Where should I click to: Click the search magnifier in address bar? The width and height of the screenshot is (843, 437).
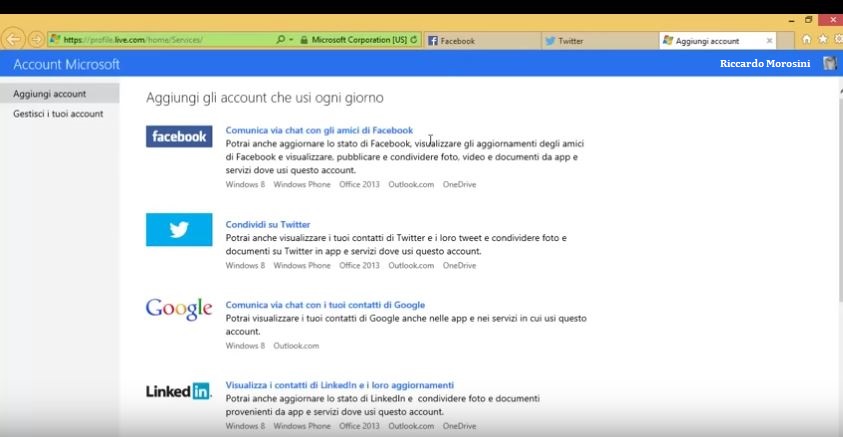click(x=280, y=39)
